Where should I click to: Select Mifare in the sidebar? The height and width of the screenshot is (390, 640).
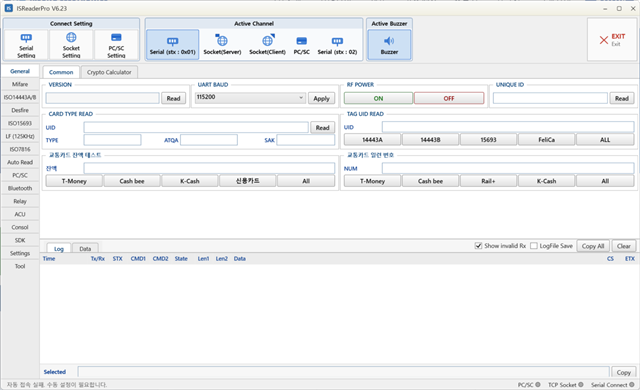tap(20, 84)
